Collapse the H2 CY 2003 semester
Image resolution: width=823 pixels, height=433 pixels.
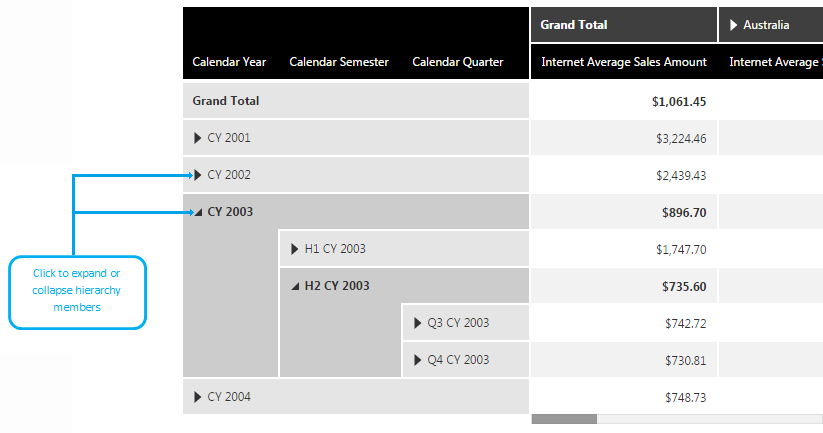click(294, 286)
